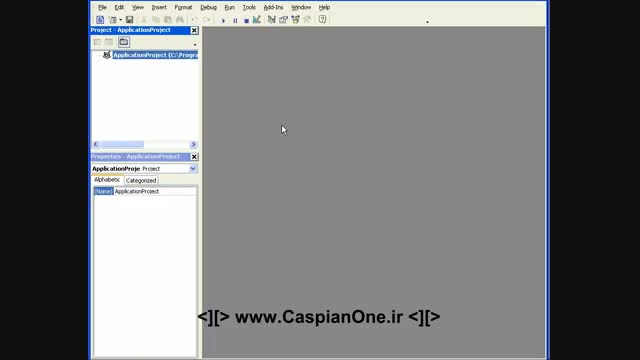Click the (Name) property value field
Screen dimensions: 640x360
(155, 191)
